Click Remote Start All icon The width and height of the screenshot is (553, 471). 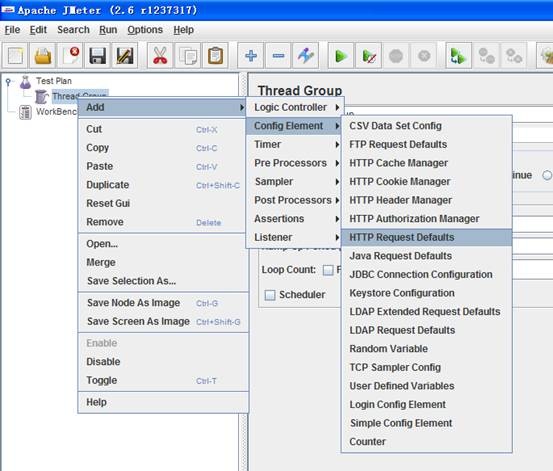click(x=459, y=56)
